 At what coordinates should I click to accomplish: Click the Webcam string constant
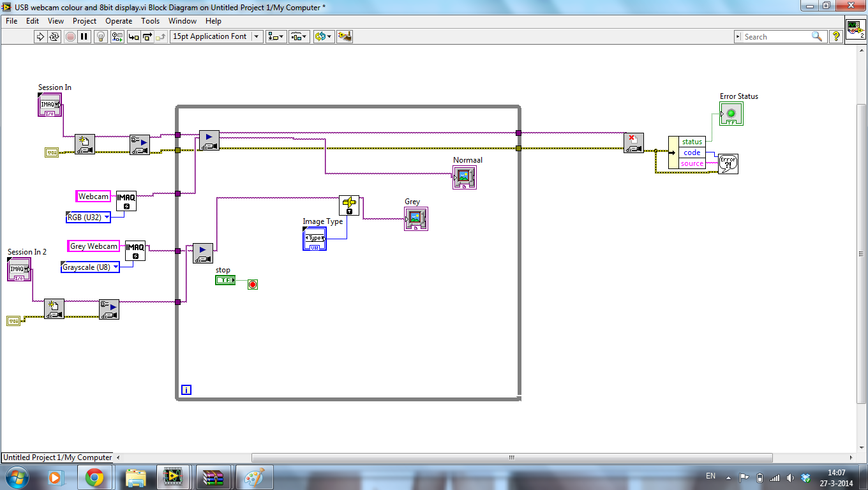click(x=94, y=197)
